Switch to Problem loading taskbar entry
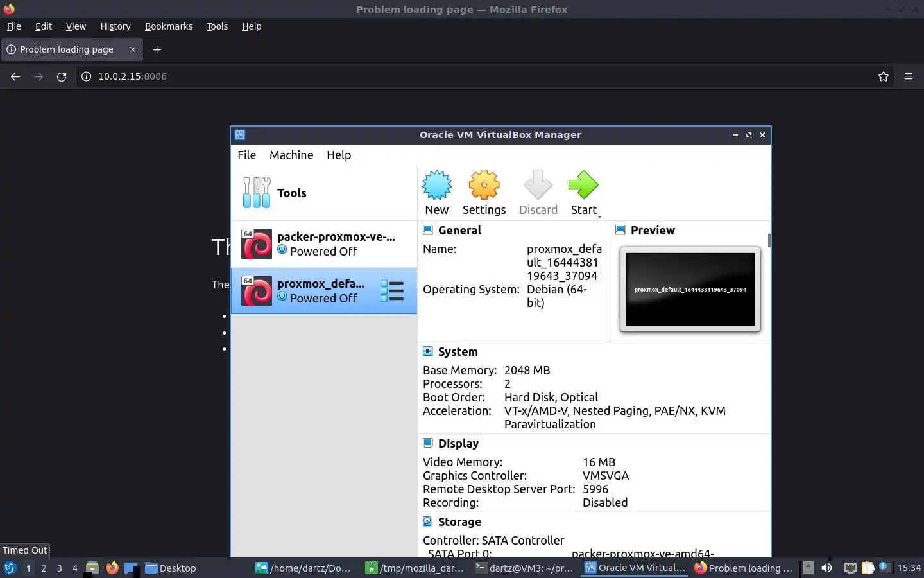This screenshot has height=578, width=924. tap(744, 568)
